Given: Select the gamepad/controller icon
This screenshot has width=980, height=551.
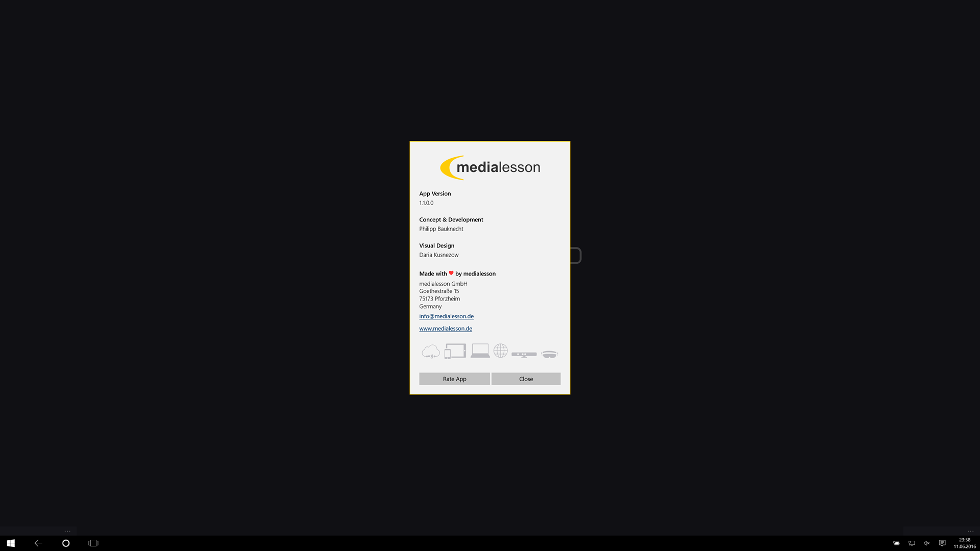Looking at the screenshot, I should point(524,353).
